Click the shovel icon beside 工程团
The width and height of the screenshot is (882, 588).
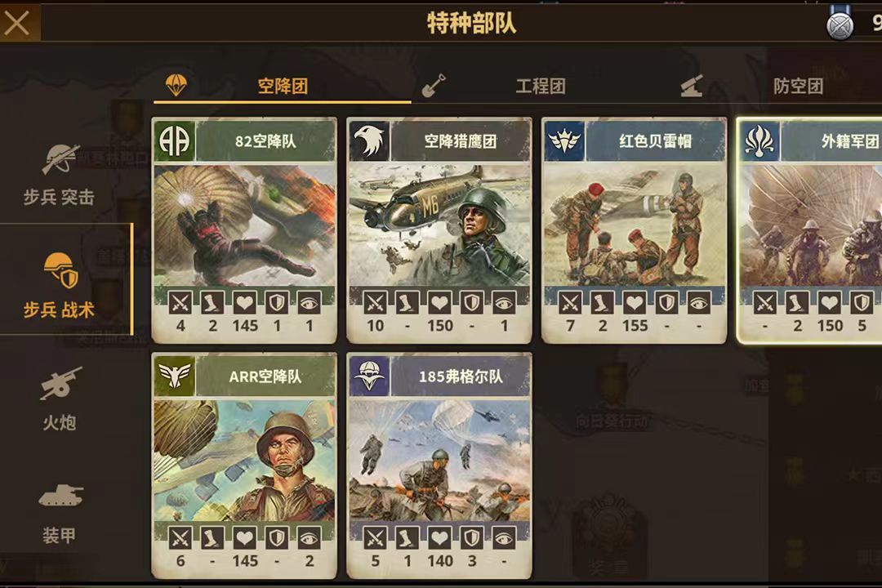coord(434,86)
